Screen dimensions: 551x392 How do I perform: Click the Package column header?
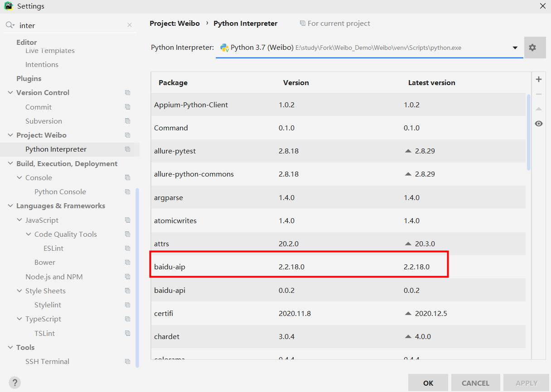coord(173,82)
